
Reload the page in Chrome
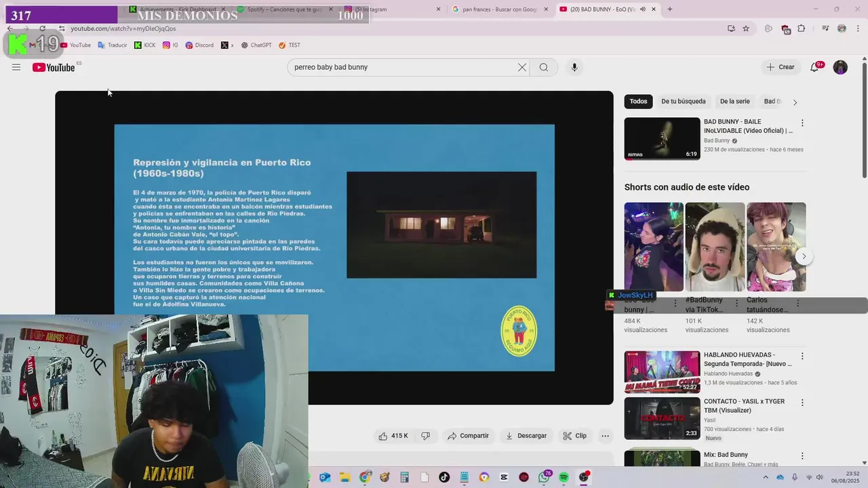coord(42,28)
